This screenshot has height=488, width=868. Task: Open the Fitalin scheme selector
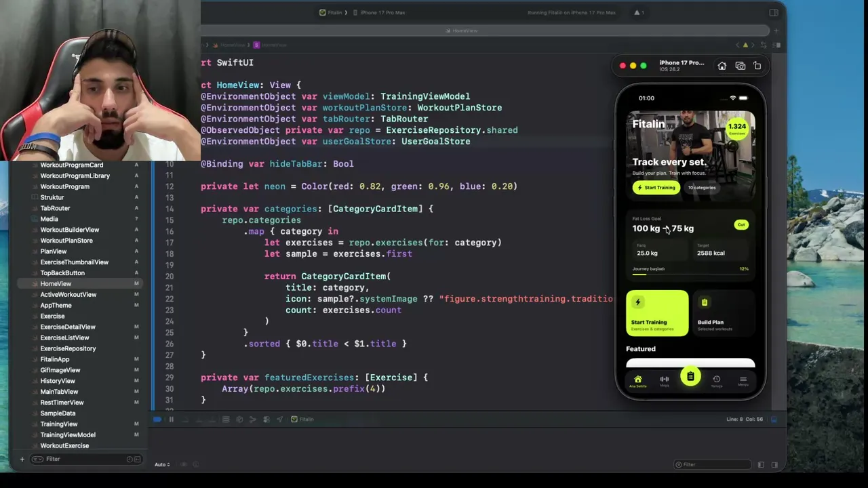332,12
